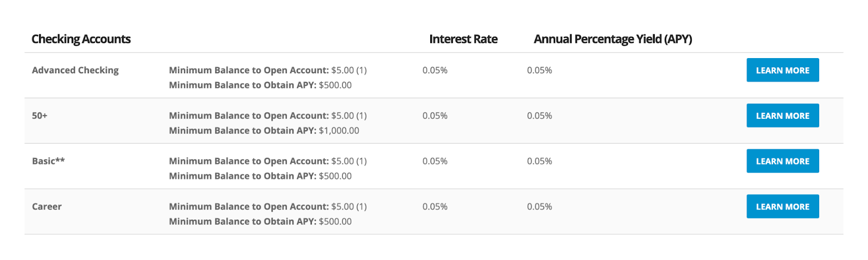The image size is (868, 260).
Task: Click Advanced Checking's $500.00 minimum APY balance
Action: [x=335, y=85]
